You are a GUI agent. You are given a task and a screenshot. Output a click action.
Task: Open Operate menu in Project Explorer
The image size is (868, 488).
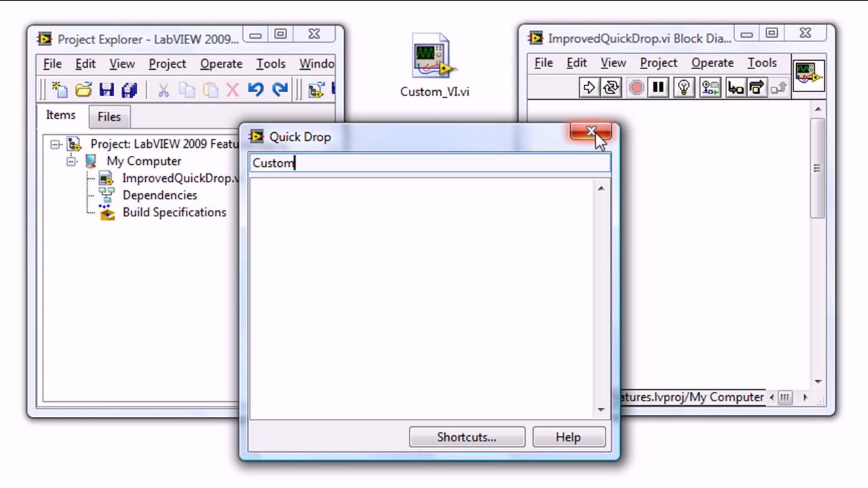tap(221, 64)
